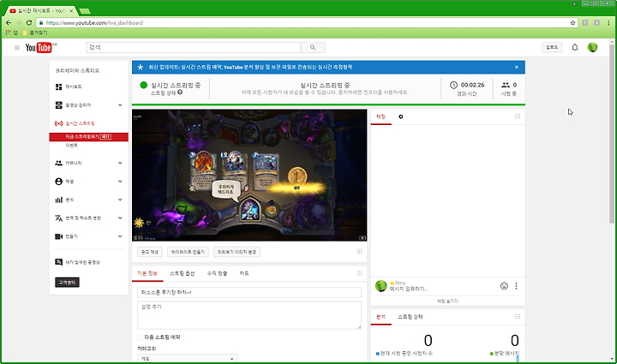Dismiss the blue update banner
The height and width of the screenshot is (364, 617).
(517, 67)
